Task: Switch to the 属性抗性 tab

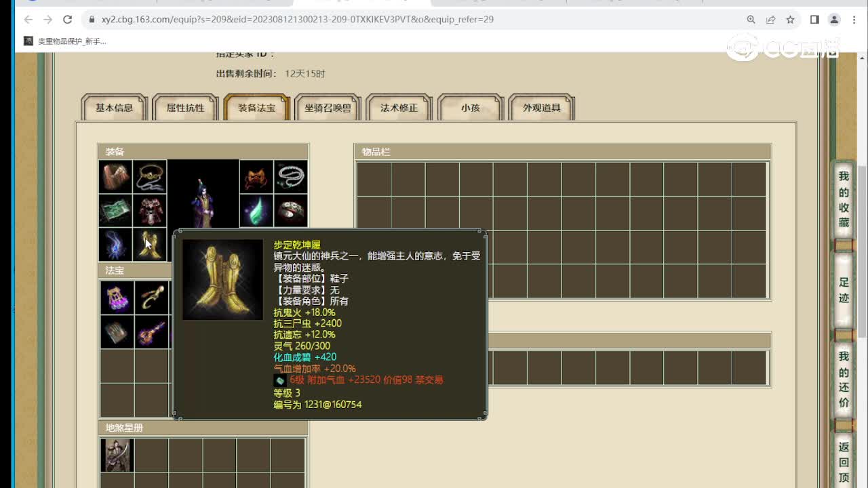Action: [x=185, y=108]
